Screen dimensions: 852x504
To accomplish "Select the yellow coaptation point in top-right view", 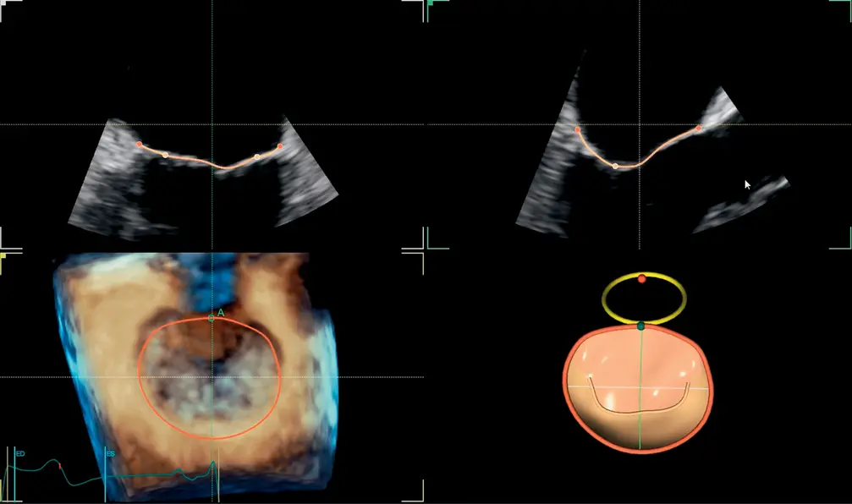I will pos(615,166).
